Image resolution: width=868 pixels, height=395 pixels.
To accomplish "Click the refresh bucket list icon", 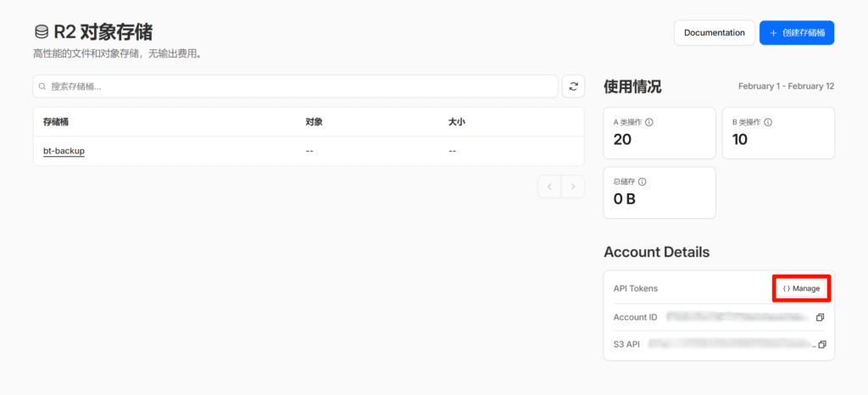I will (572, 86).
